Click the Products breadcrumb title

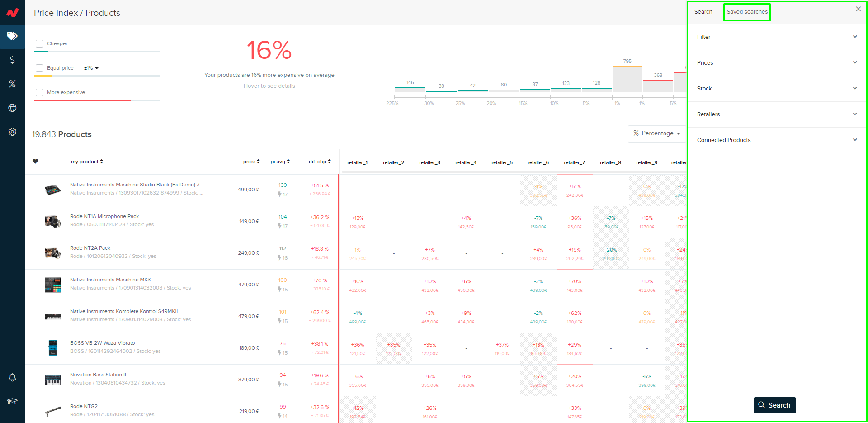point(103,13)
